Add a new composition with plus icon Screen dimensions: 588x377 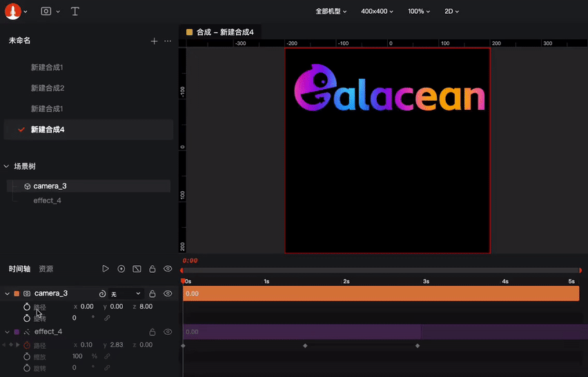pos(154,41)
